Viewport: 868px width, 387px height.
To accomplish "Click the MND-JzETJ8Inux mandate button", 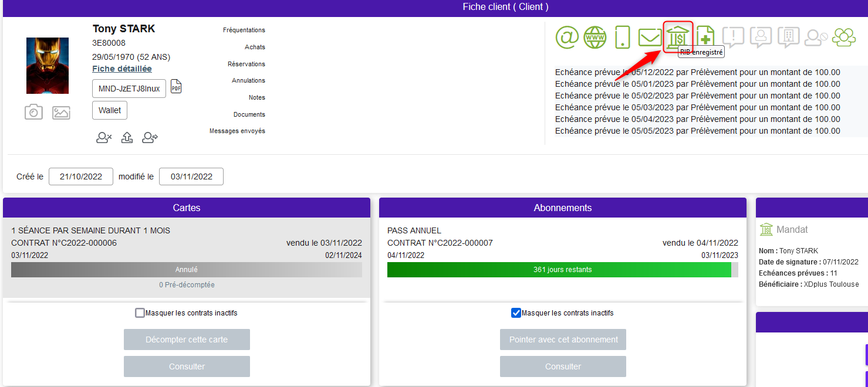I will [x=129, y=89].
